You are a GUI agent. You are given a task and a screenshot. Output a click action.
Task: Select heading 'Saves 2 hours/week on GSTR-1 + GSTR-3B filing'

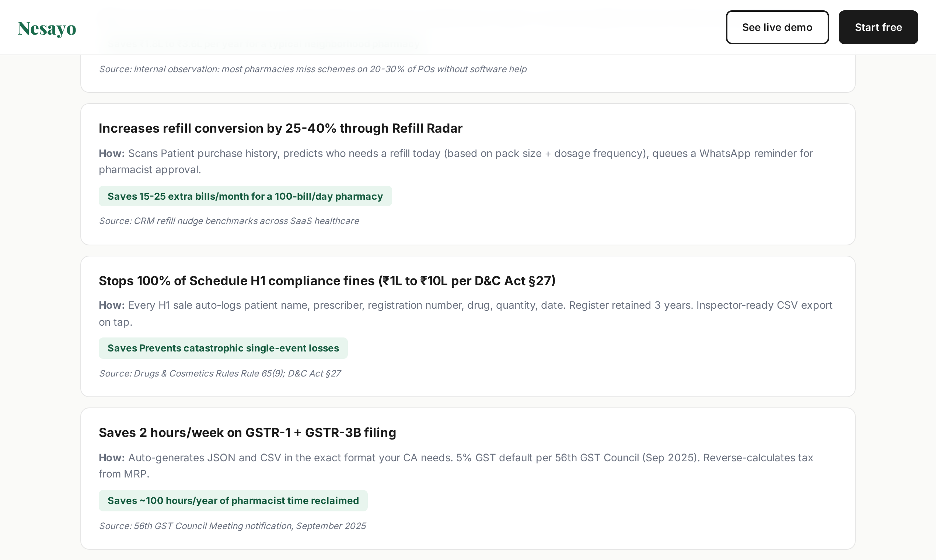pyautogui.click(x=247, y=433)
